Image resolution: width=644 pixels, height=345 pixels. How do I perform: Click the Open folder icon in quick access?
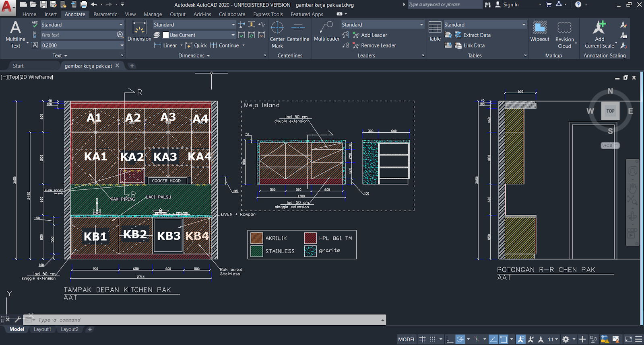click(33, 4)
